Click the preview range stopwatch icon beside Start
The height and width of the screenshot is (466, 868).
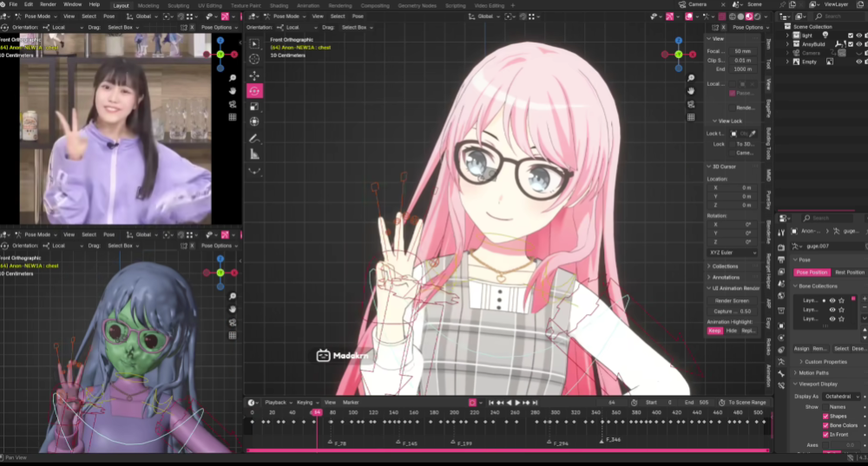634,403
